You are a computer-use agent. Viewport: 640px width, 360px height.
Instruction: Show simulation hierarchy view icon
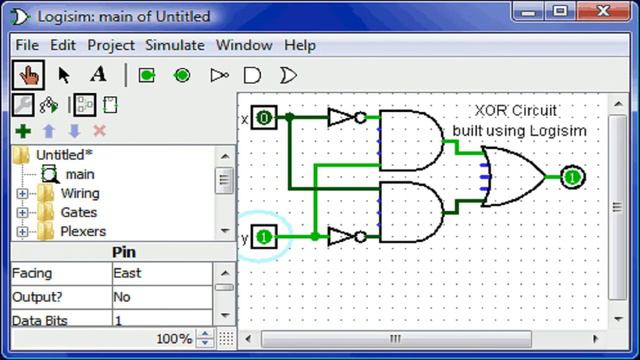pos(49,105)
